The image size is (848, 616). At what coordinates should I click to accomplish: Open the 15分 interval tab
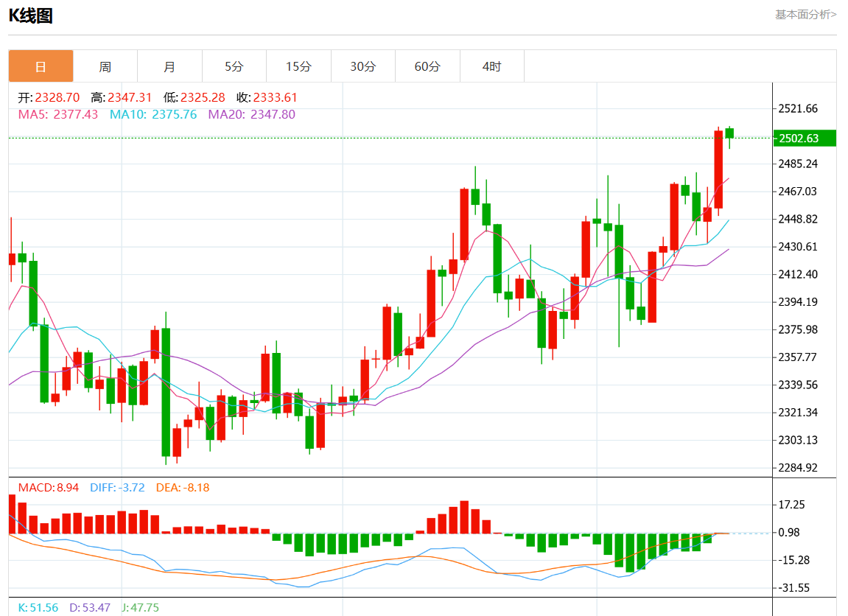(x=298, y=66)
